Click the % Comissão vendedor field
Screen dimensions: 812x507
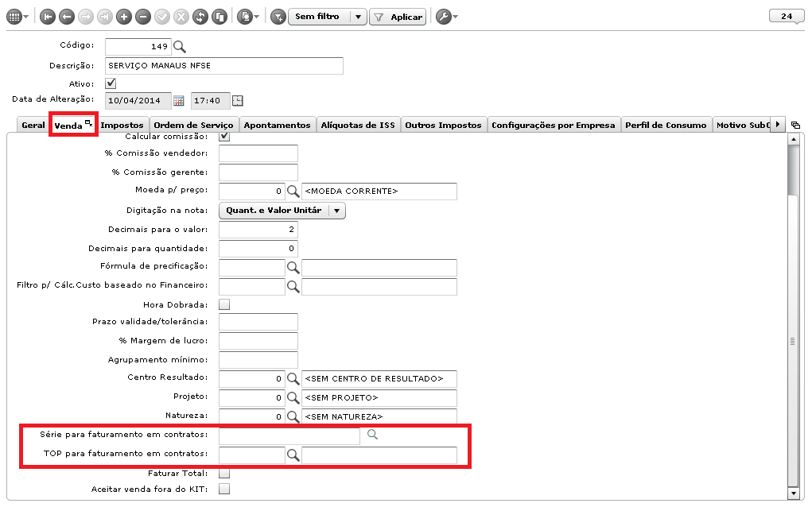tap(258, 153)
